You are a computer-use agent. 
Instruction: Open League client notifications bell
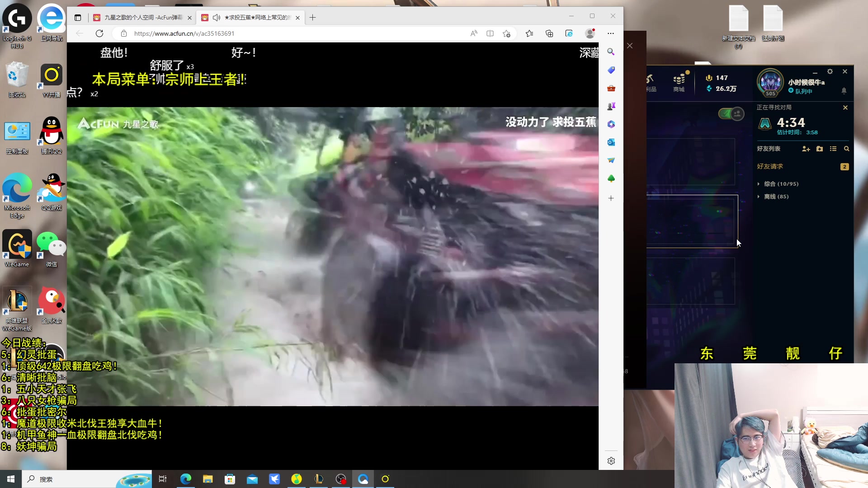[844, 91]
